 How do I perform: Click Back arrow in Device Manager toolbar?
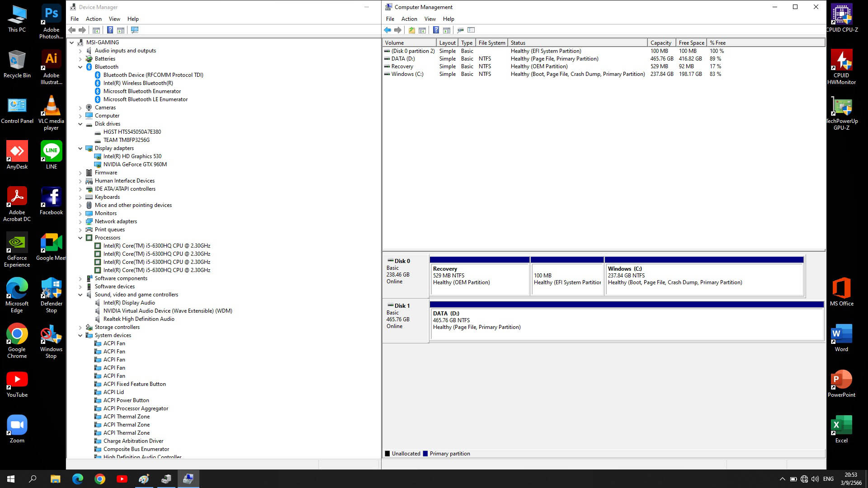[72, 30]
